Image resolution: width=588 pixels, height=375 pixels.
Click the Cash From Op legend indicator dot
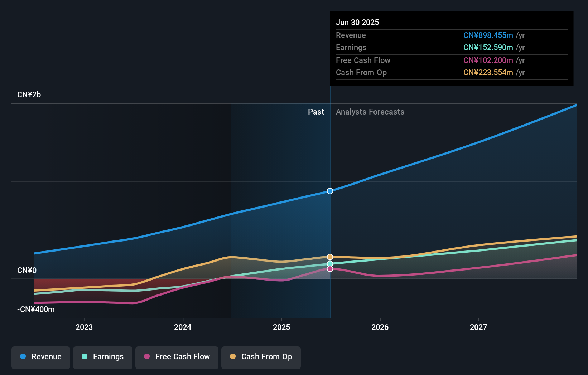click(233, 357)
